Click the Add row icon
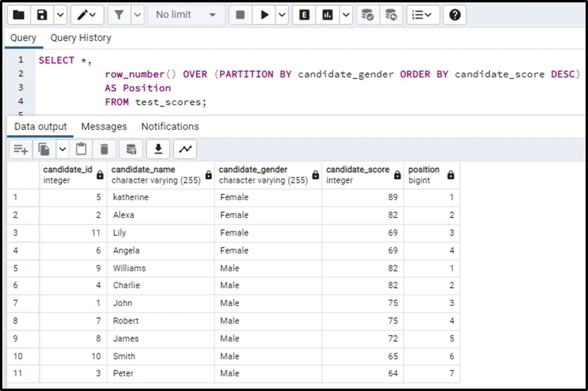Screen dimensions: 588x391 tap(21, 149)
